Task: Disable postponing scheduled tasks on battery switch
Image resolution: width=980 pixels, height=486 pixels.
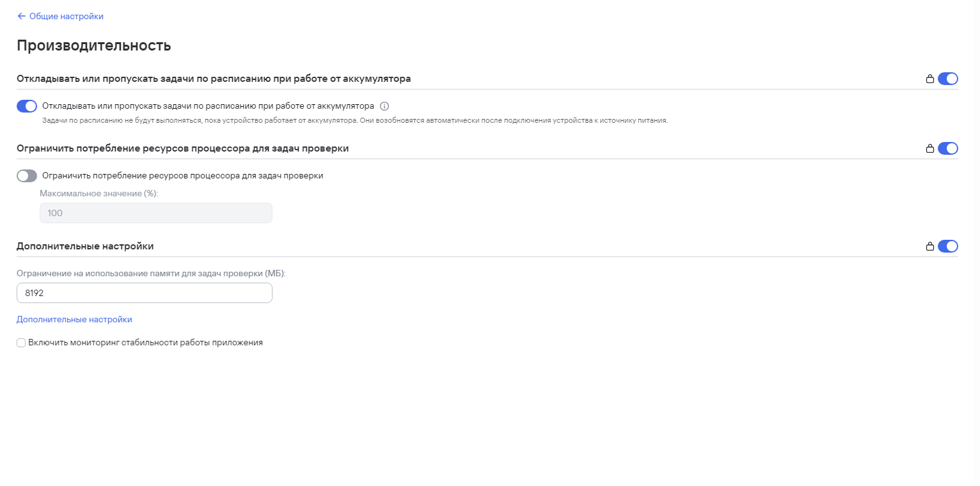Action: [27, 106]
